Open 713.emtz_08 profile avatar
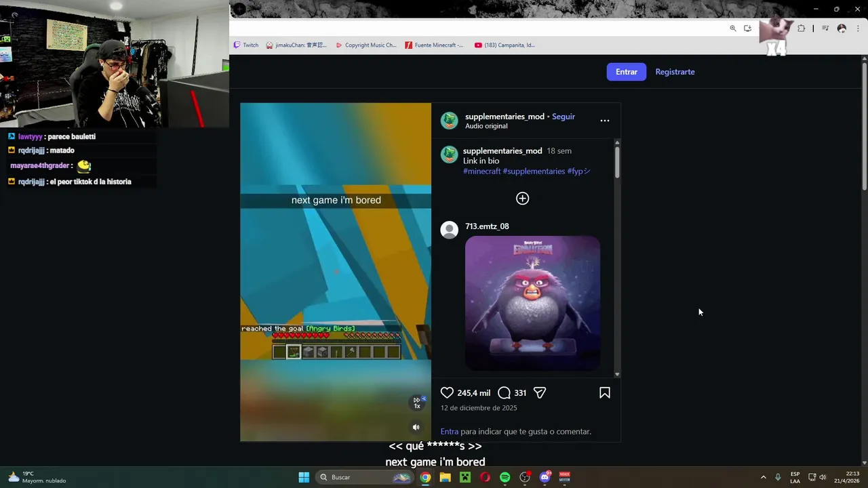This screenshot has width=868, height=488. [449, 230]
